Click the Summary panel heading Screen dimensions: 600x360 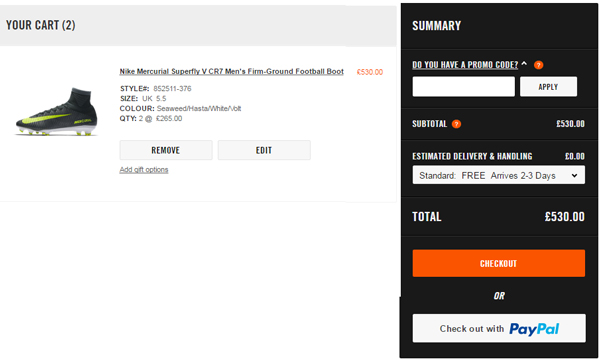point(437,26)
